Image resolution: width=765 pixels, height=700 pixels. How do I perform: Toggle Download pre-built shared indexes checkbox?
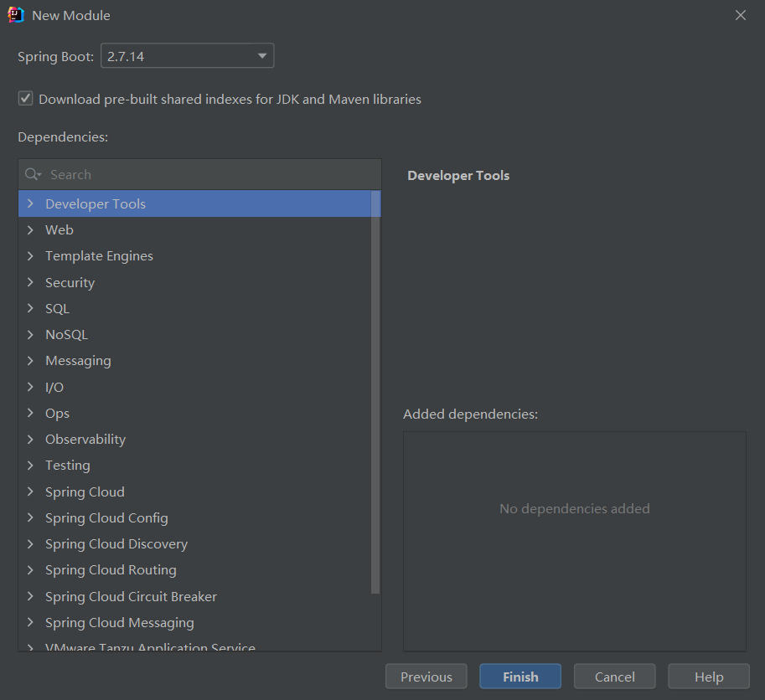tap(25, 99)
